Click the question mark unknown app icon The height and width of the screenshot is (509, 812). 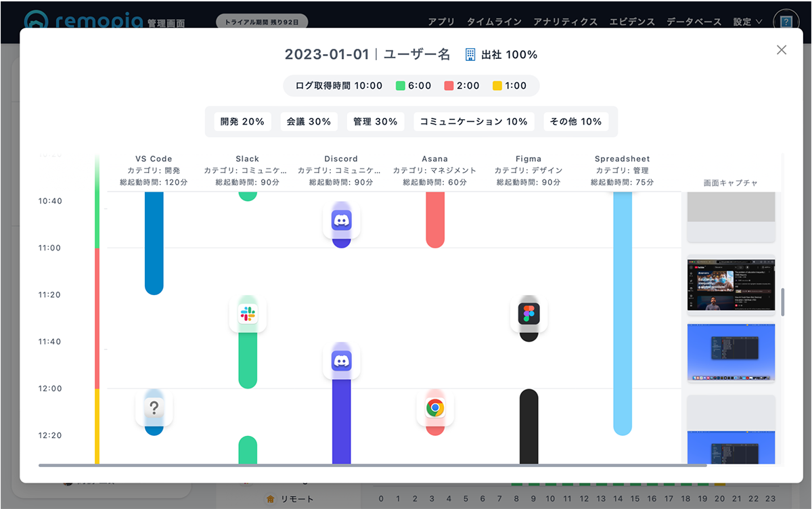[154, 407]
